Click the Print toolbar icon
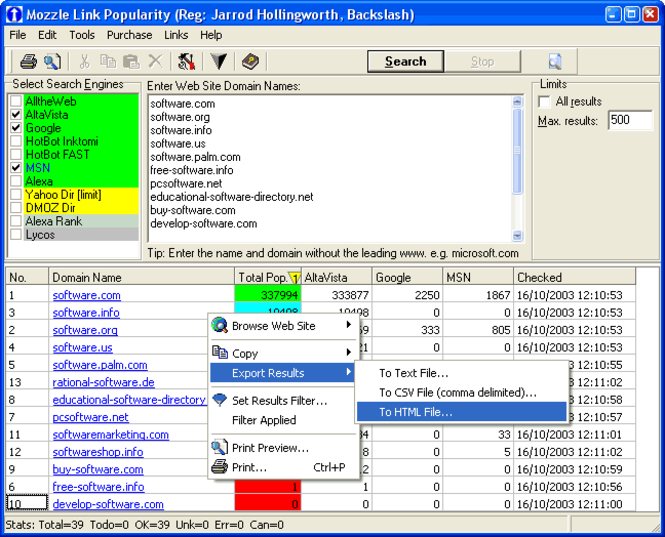This screenshot has width=665, height=537. [28, 62]
